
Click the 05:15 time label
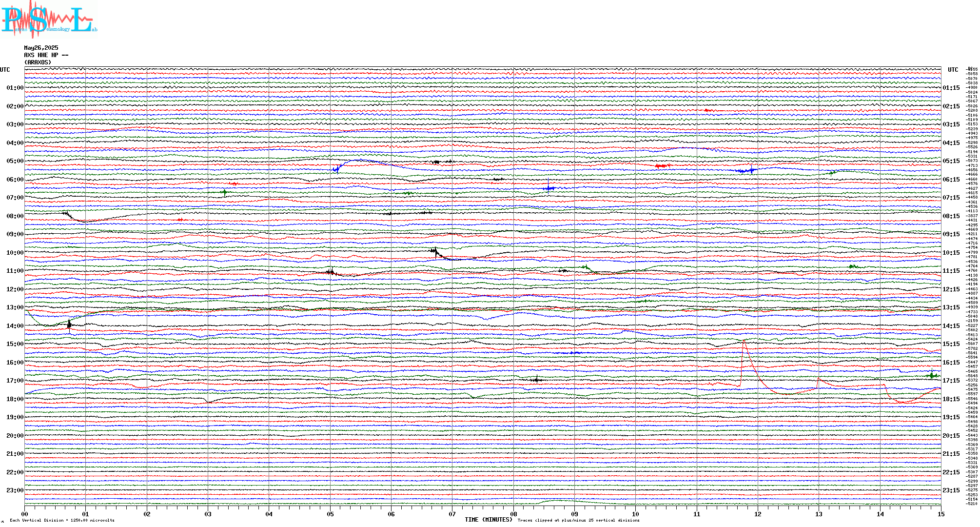click(951, 161)
